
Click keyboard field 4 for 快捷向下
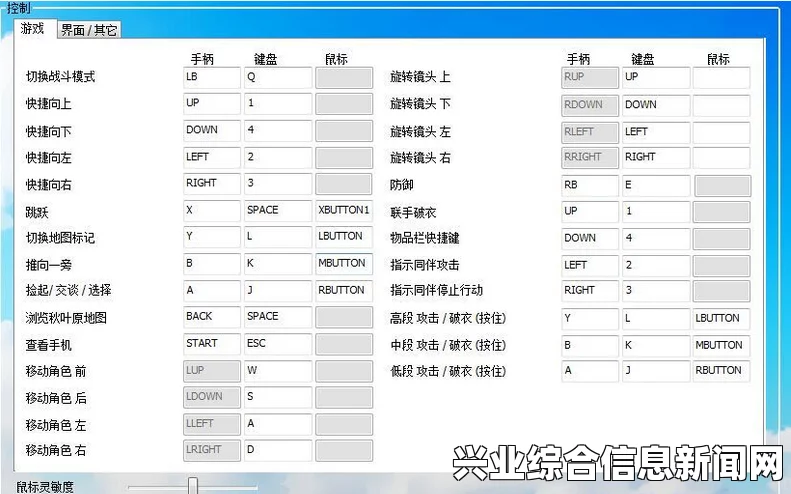(278, 131)
